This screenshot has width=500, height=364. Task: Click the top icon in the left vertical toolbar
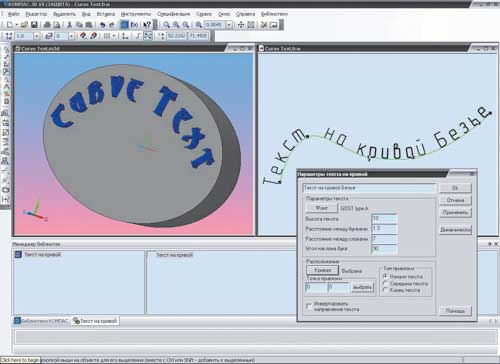[x=6, y=50]
